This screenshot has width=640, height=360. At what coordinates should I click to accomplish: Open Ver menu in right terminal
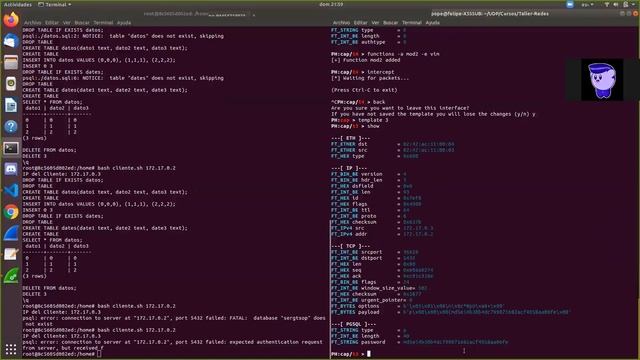[375, 23]
